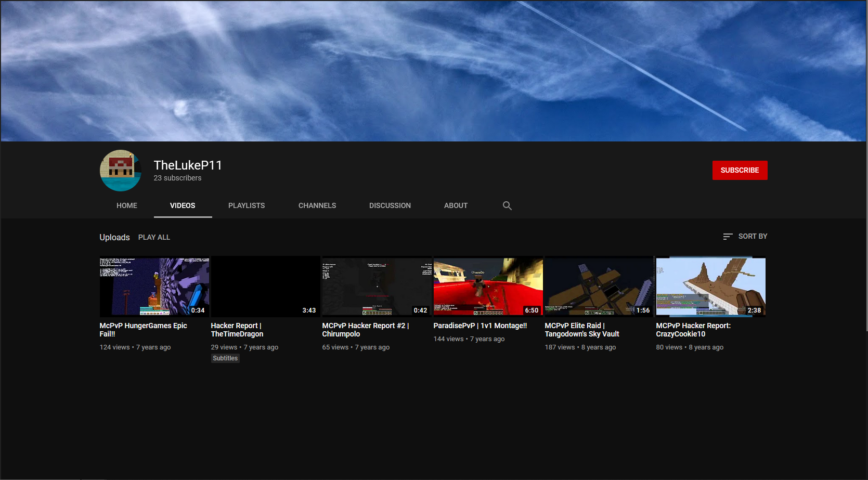Click the page vertical scrollbar
Viewport: 868px width, 480px height.
coord(866,165)
